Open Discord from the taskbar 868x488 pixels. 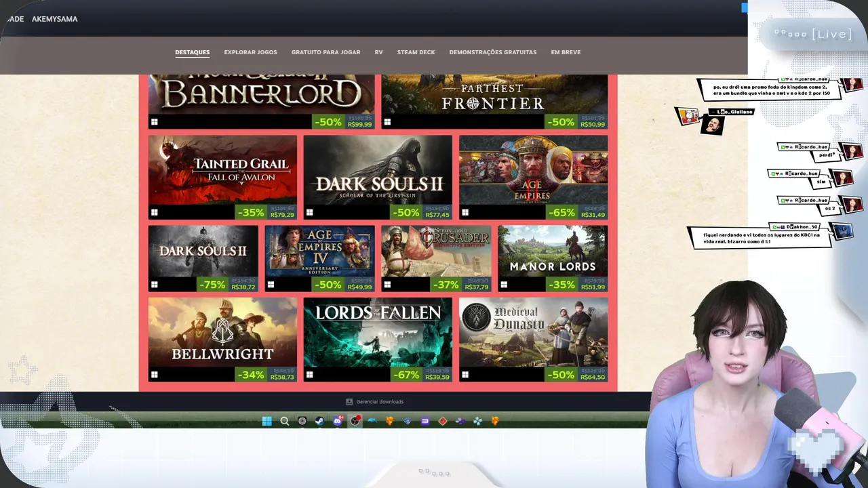coord(338,421)
